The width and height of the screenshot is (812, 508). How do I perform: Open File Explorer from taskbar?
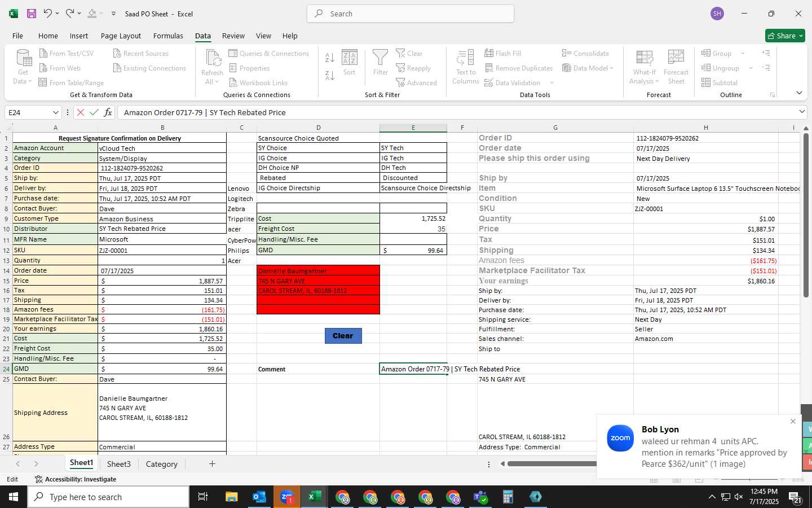click(232, 497)
